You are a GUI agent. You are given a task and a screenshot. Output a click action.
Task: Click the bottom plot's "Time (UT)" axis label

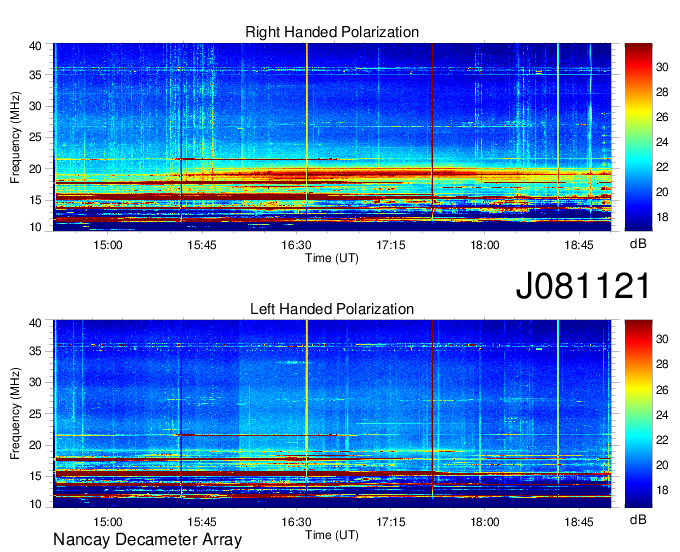(332, 535)
